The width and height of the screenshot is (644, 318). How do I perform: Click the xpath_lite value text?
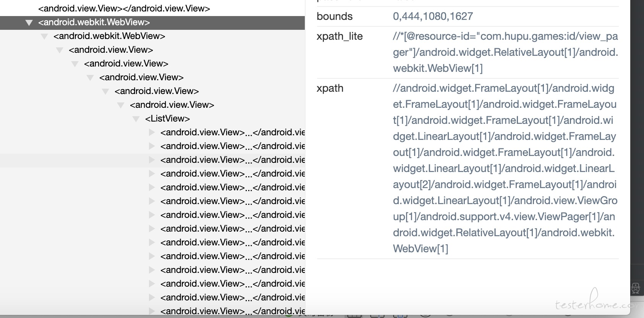click(x=505, y=52)
